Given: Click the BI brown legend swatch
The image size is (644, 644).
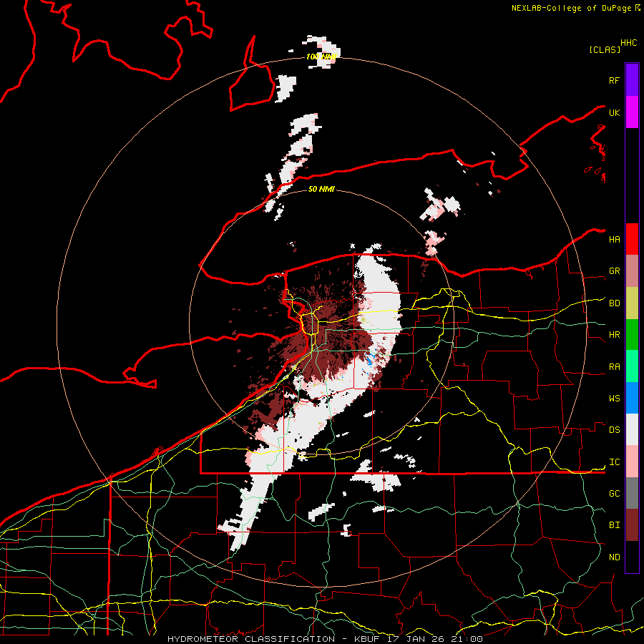Looking at the screenshot, I should tap(632, 525).
